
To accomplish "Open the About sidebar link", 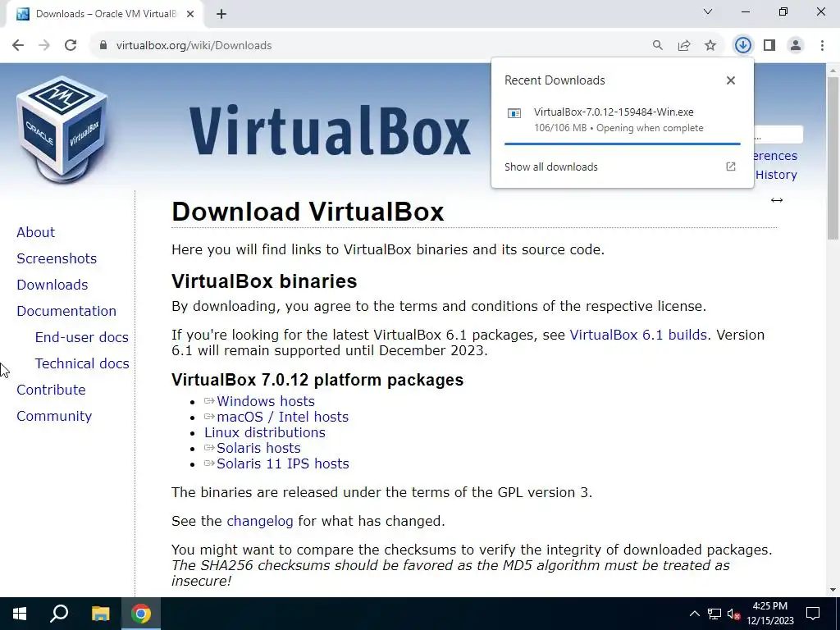I will point(36,232).
